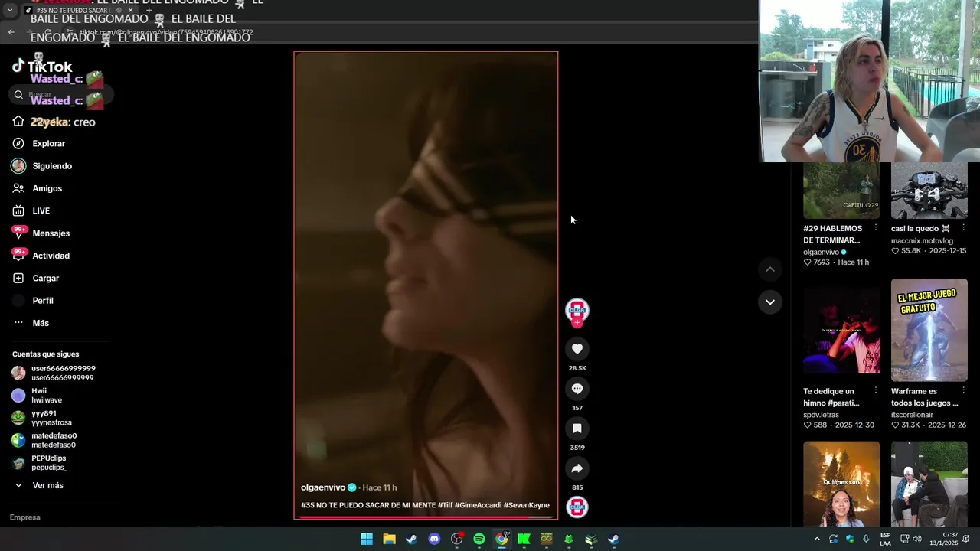Open options menu for Te dedique card

[x=876, y=391]
